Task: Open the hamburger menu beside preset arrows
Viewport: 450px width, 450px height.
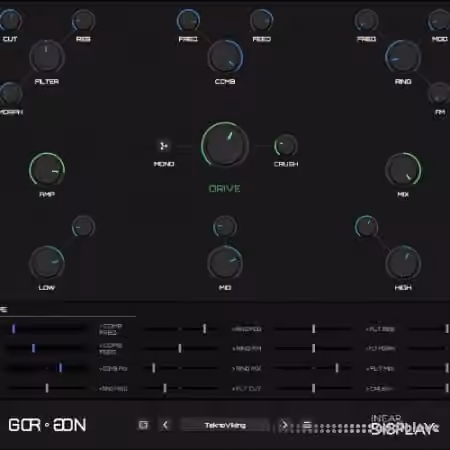Action: (307, 425)
